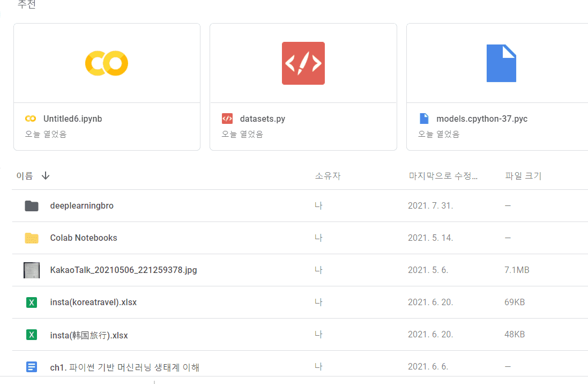Click the KakaoTalk jpg image thumbnail
The image size is (588, 384).
pyautogui.click(x=32, y=270)
